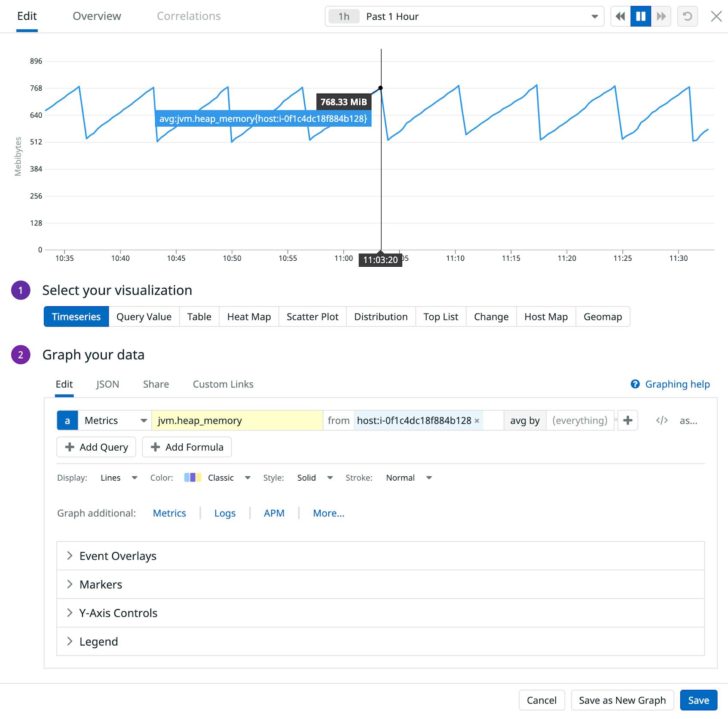Screen dimensions: 728x719
Task: Select the Heat Map visualization
Action: tap(248, 317)
